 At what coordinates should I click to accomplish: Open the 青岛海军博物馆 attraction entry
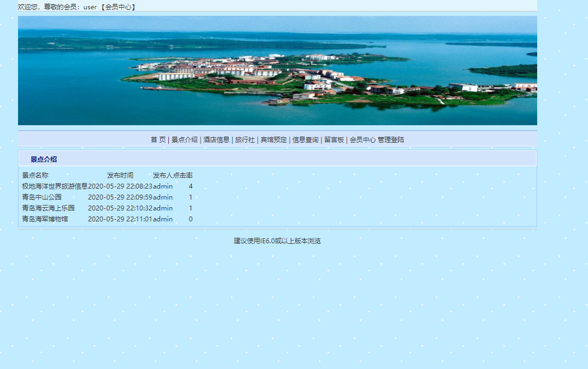point(44,219)
